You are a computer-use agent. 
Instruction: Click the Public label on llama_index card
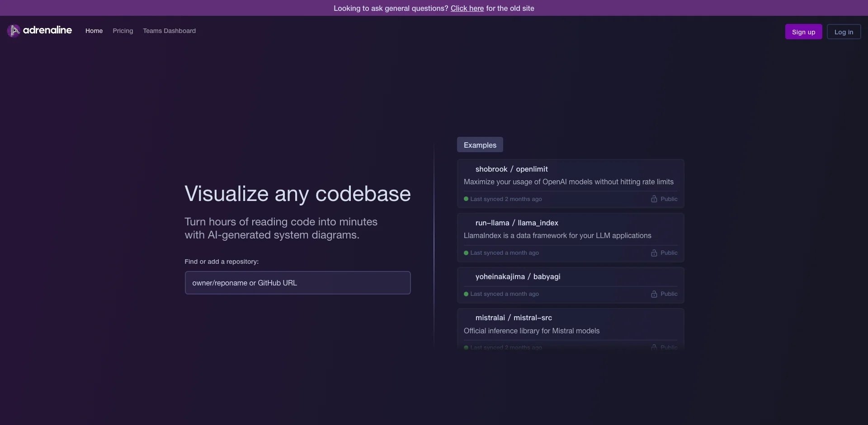[669, 252]
